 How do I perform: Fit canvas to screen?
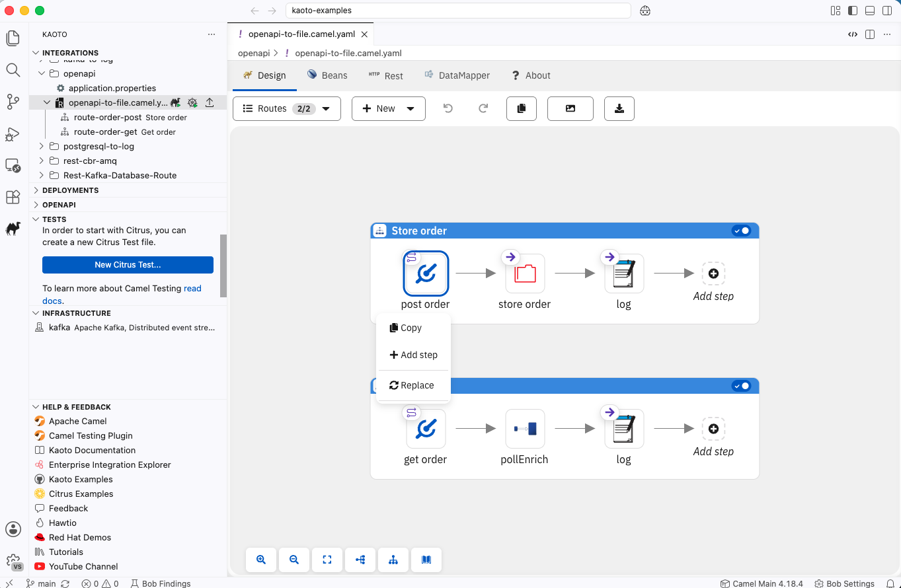tap(327, 560)
